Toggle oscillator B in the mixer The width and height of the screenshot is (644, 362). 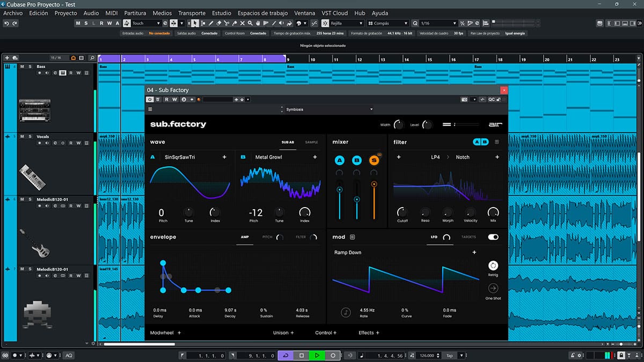(356, 160)
